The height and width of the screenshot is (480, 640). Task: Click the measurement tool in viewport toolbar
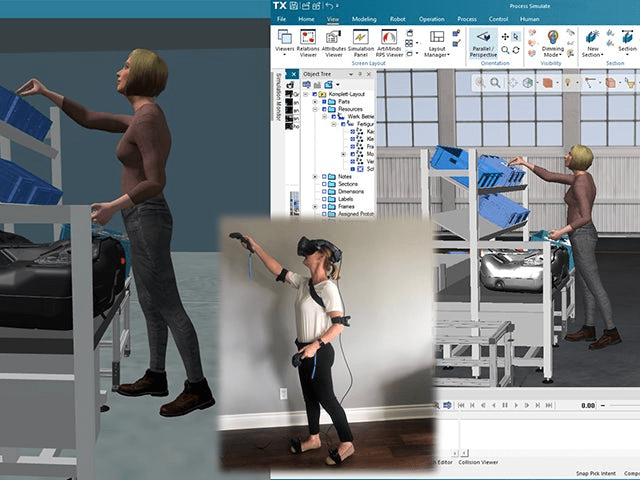tap(589, 83)
